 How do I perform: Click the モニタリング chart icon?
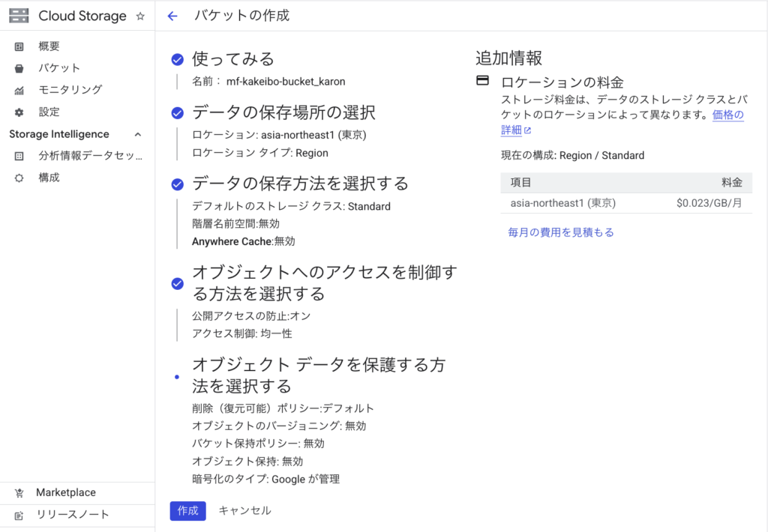click(19, 90)
